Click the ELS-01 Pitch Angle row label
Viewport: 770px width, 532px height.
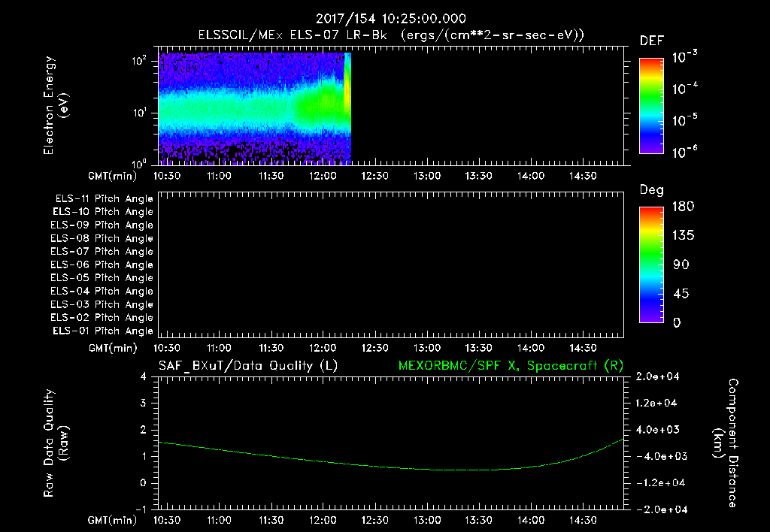click(x=103, y=331)
